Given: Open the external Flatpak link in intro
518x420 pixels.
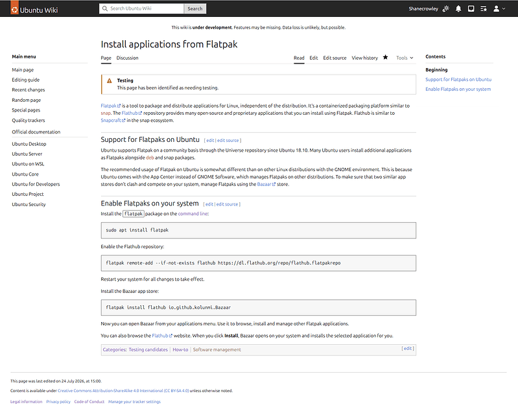Looking at the screenshot, I should point(111,106).
